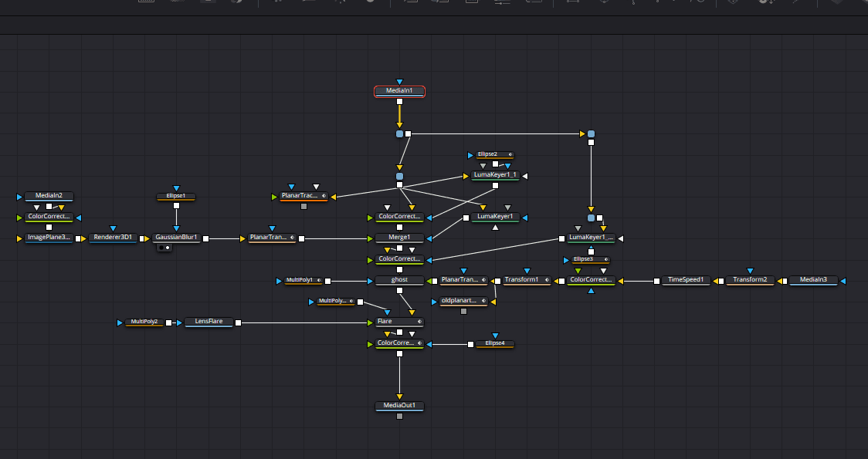Click the blue arrow beside MediaIn3
Image resolution: width=868 pixels, height=459 pixels.
pyautogui.click(x=843, y=281)
